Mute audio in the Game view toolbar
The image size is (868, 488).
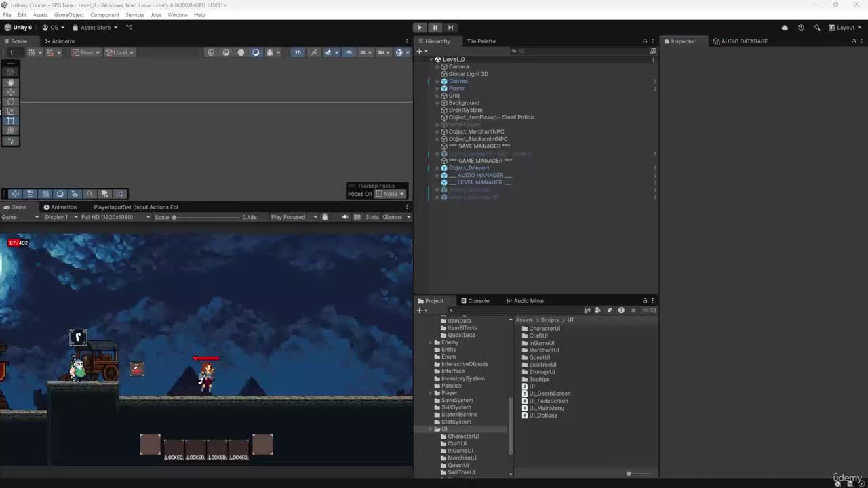345,217
